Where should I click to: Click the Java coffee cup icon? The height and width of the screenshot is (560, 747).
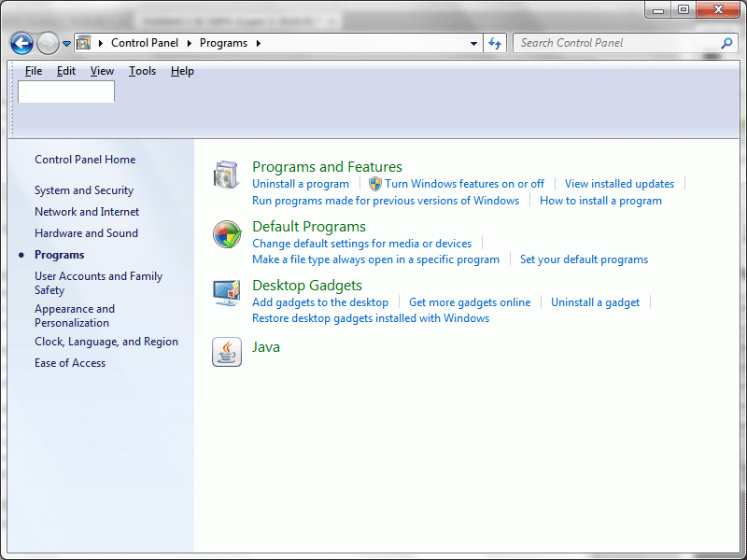[x=227, y=352]
